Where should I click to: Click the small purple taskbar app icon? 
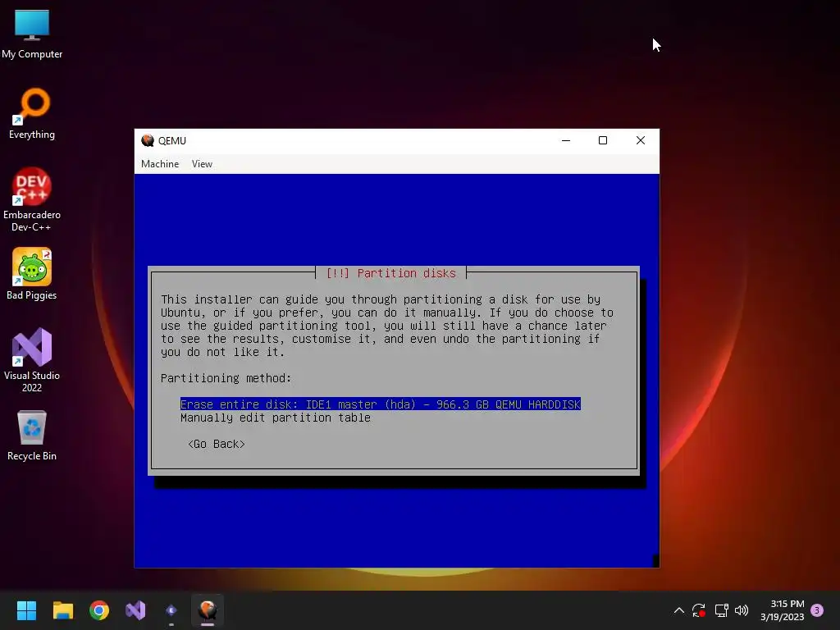(171, 610)
